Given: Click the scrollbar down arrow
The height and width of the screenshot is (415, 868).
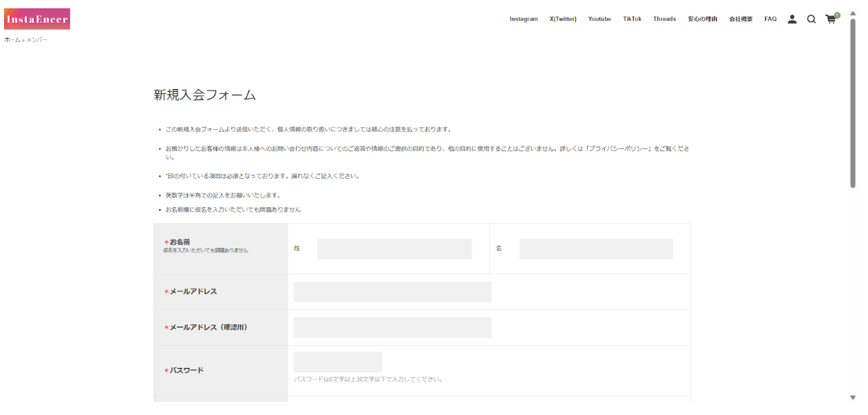Looking at the screenshot, I should tap(854, 396).
